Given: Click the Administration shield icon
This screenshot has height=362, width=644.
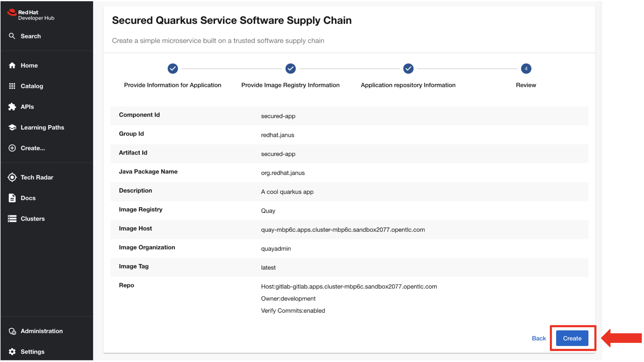Looking at the screenshot, I should [x=12, y=331].
